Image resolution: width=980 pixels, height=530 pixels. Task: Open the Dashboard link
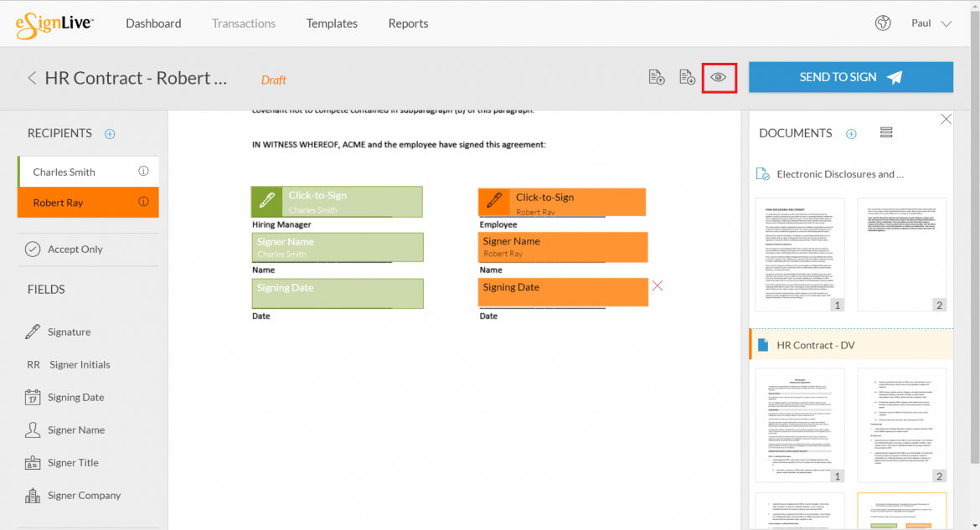[153, 23]
